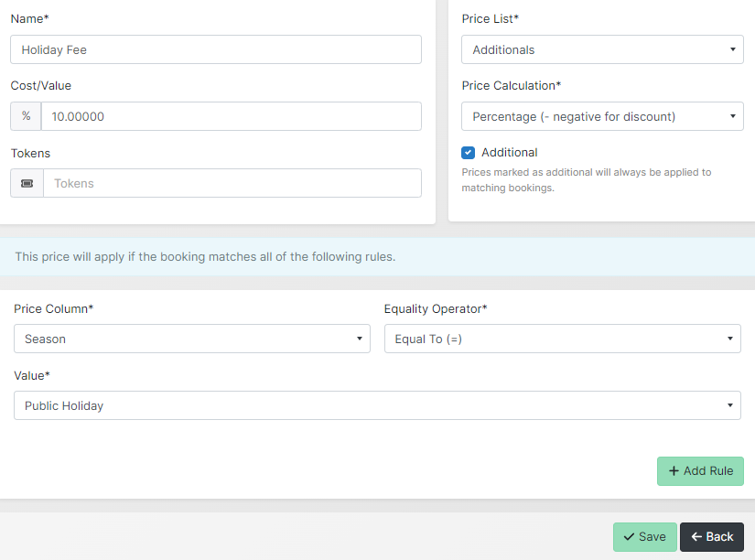The image size is (755, 560).
Task: Click the checkmark icon on Save button
Action: (x=629, y=537)
